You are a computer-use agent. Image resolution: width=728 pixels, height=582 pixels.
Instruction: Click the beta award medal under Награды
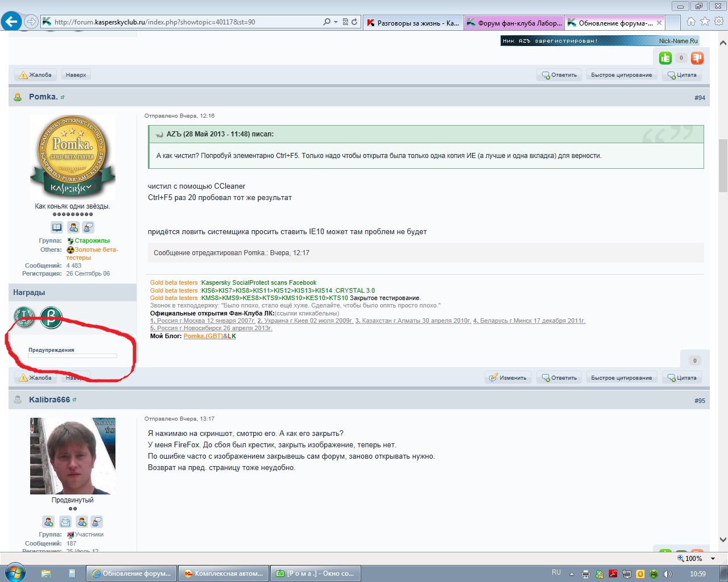coord(51,317)
